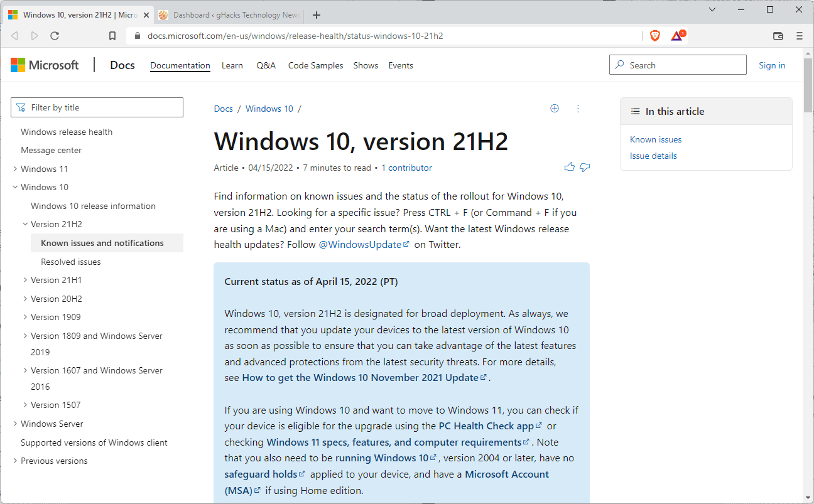Click the filter funnel icon
This screenshot has height=504, width=814.
tap(21, 107)
